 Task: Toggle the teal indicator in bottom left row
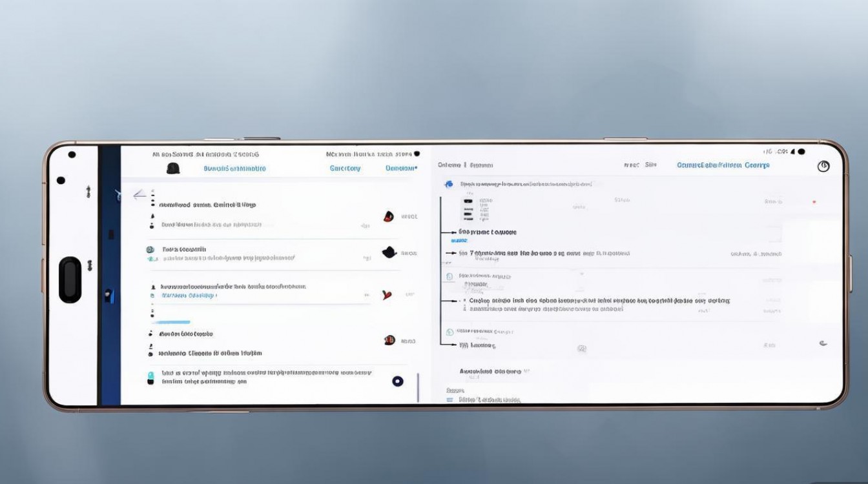tap(150, 376)
